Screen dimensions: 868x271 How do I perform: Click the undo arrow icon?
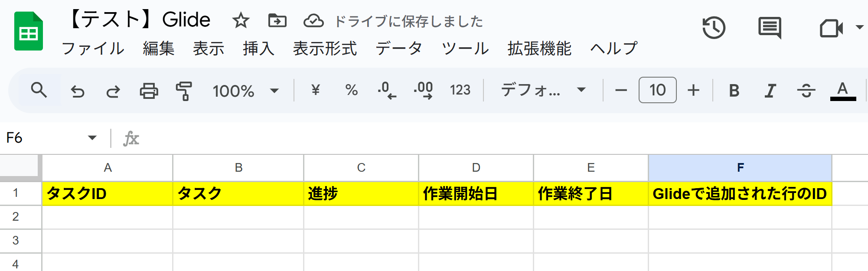[78, 91]
